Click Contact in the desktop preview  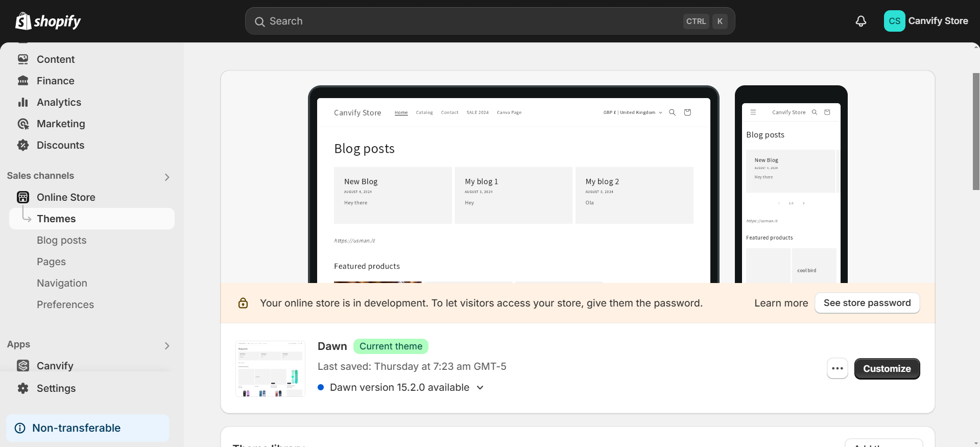449,112
